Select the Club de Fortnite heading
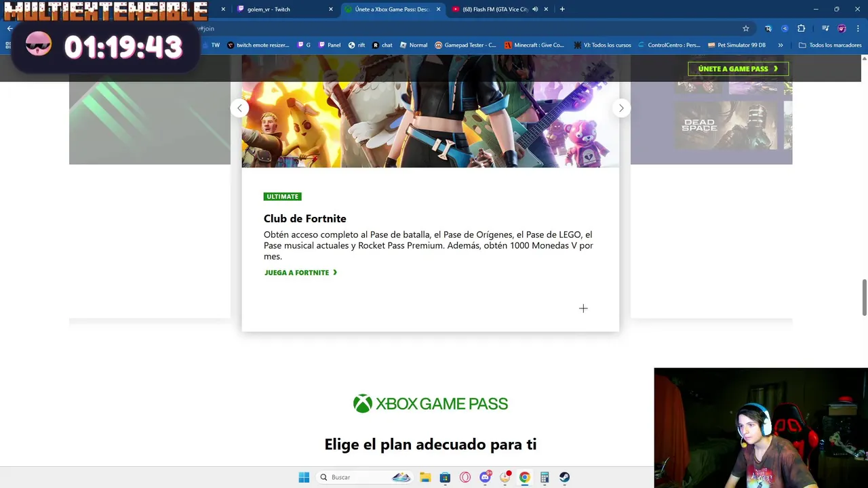This screenshot has width=868, height=488. (305, 218)
